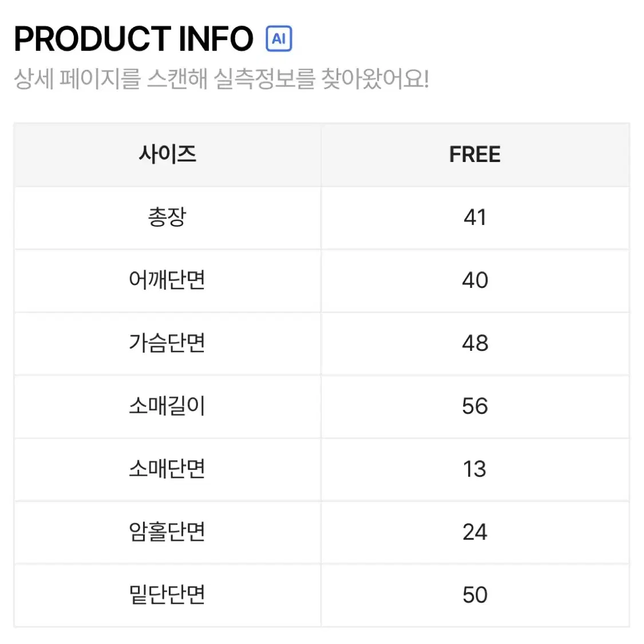Click the 소매단면 value 13

pyautogui.click(x=475, y=469)
